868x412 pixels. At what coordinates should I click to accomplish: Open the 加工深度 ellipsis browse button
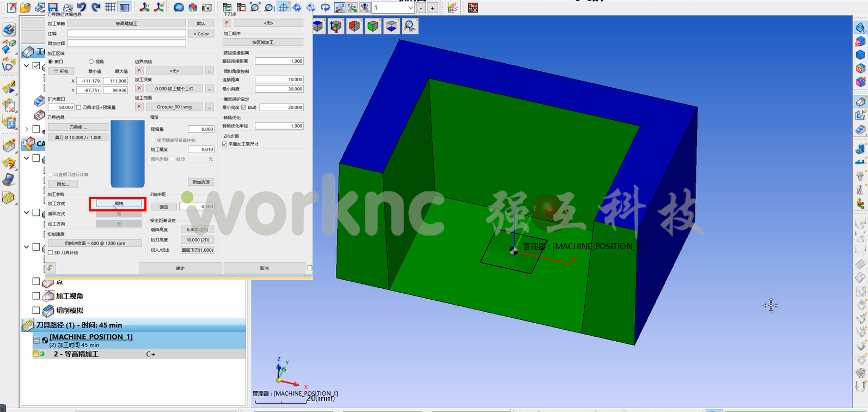[209, 88]
